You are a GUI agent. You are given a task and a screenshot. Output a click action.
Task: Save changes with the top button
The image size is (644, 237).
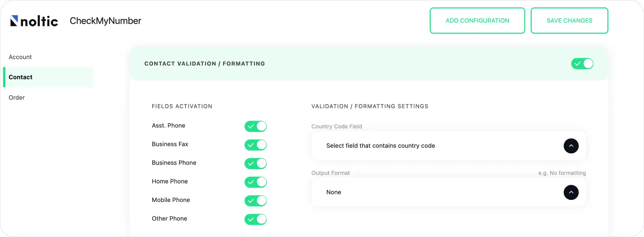(x=569, y=21)
